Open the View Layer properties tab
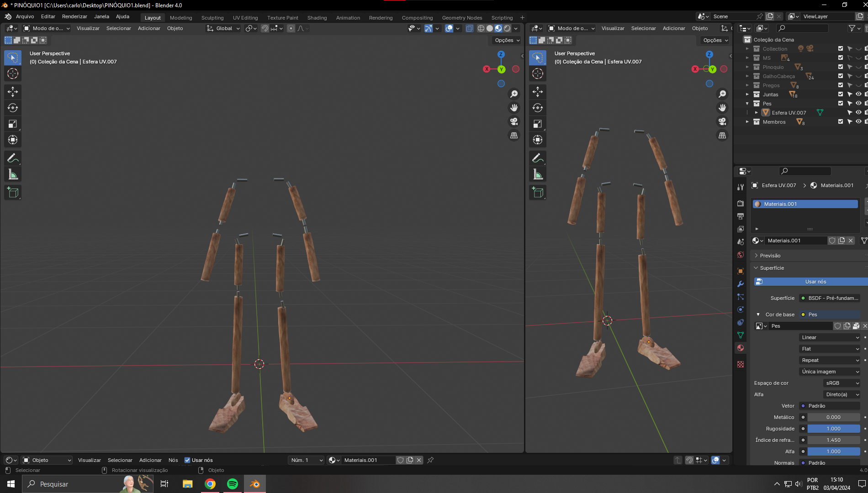This screenshot has height=493, width=868. pos(741,229)
